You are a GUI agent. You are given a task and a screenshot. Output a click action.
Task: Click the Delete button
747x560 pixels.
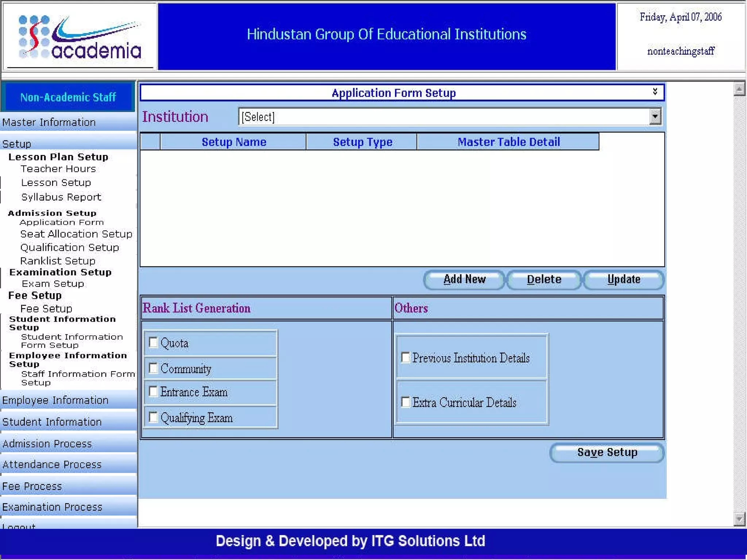click(x=543, y=280)
